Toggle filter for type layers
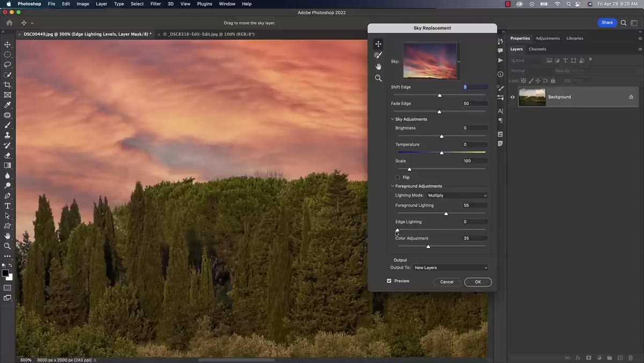The width and height of the screenshot is (644, 363). pyautogui.click(x=565, y=61)
